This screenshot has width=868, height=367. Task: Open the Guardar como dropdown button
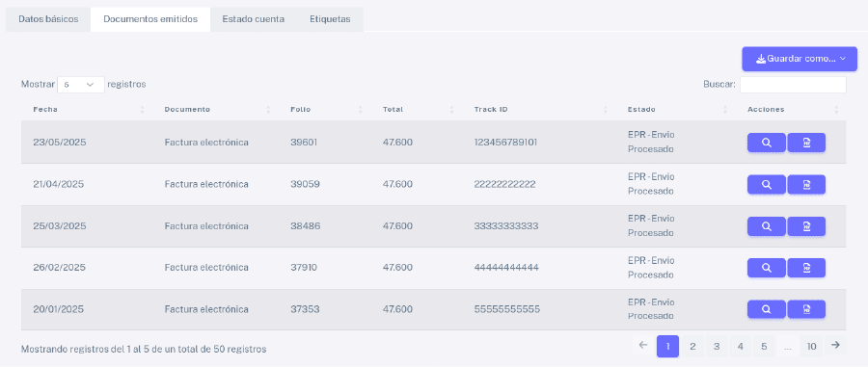tap(800, 59)
